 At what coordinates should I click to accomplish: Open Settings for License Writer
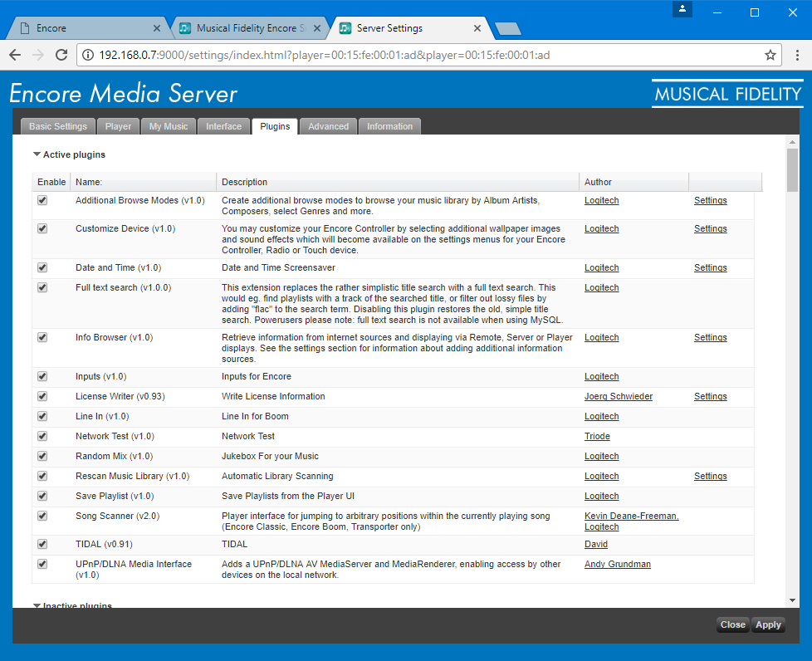coord(710,396)
